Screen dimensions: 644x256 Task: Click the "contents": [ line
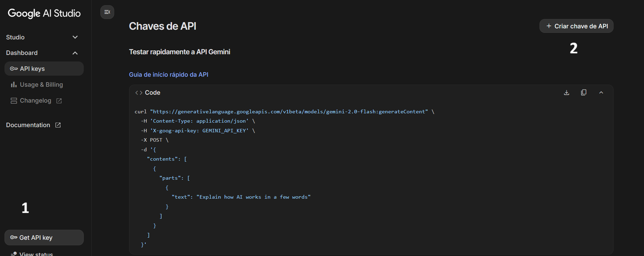[x=167, y=159]
